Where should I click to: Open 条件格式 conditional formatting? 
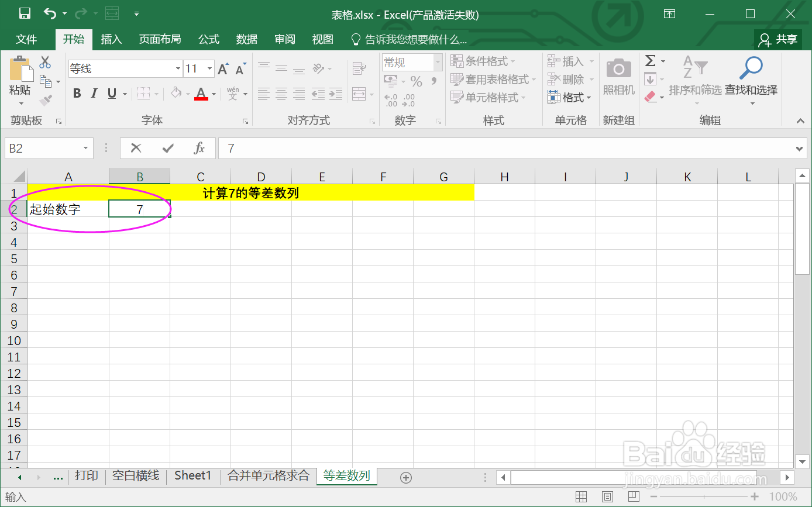pos(485,61)
